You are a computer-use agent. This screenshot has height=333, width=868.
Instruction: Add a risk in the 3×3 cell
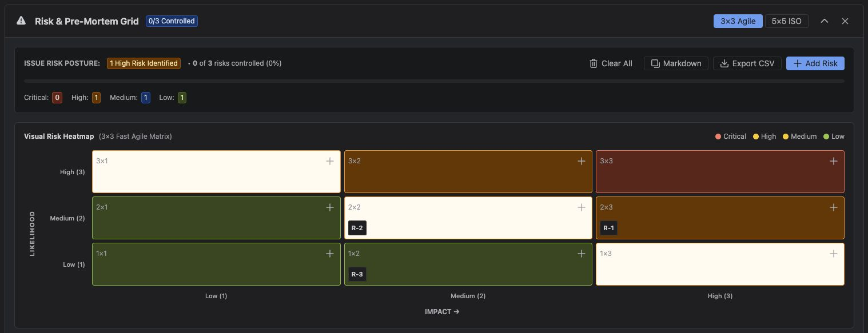point(834,161)
